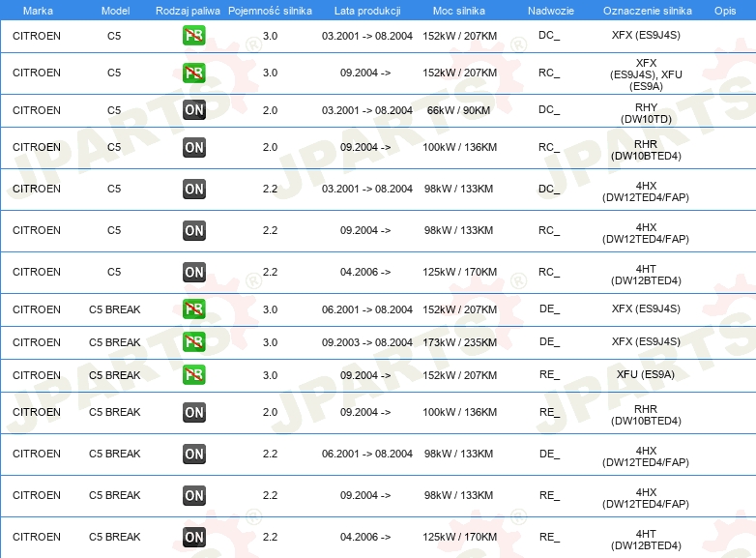756x558 pixels.
Task: Select RHR (DW10BTED4) in the C5 BREAK row
Action: (646, 415)
